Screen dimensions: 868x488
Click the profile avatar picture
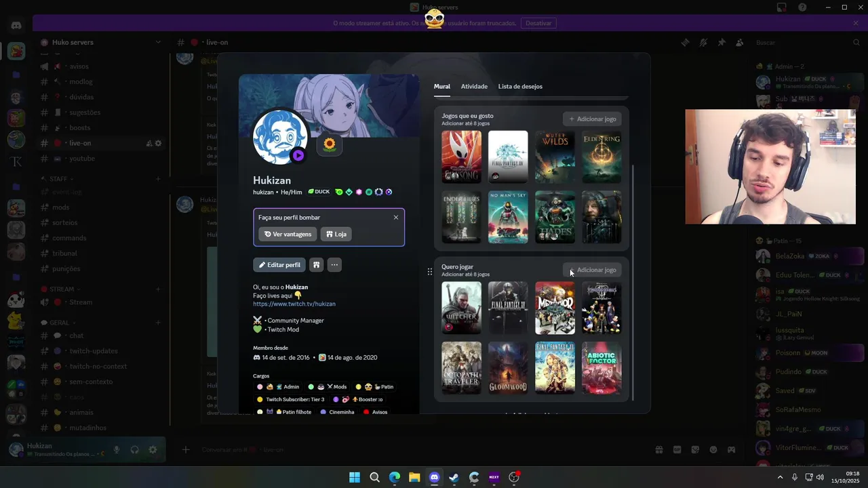click(280, 137)
